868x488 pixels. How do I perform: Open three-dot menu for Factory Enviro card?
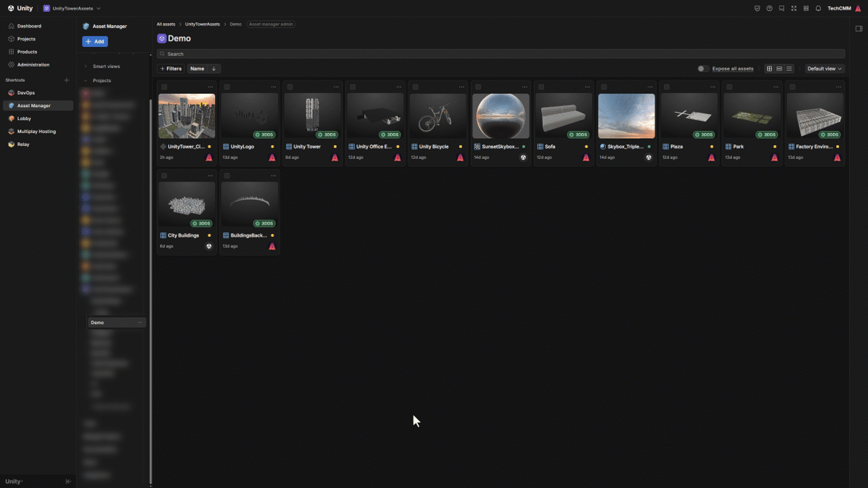pos(839,87)
